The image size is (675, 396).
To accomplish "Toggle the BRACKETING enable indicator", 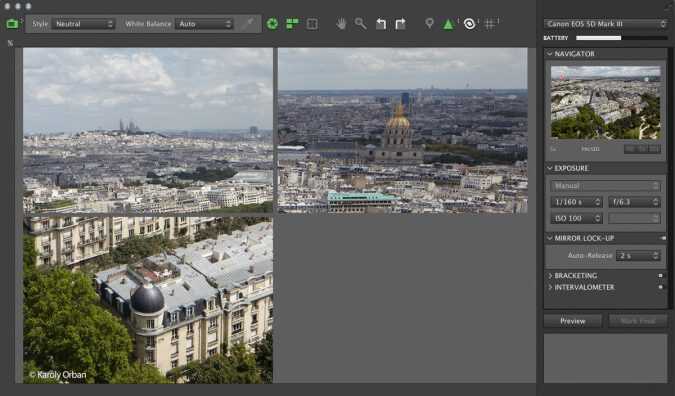I will pos(660,275).
